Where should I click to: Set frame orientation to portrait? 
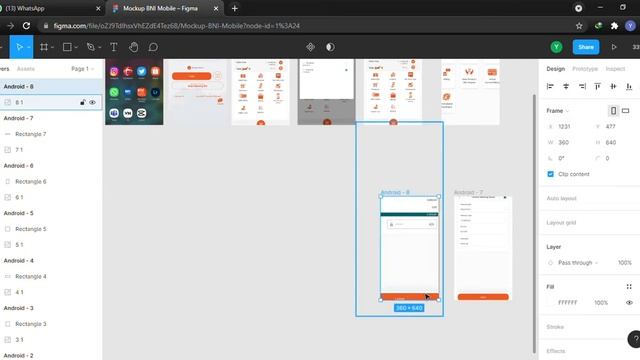tap(613, 111)
